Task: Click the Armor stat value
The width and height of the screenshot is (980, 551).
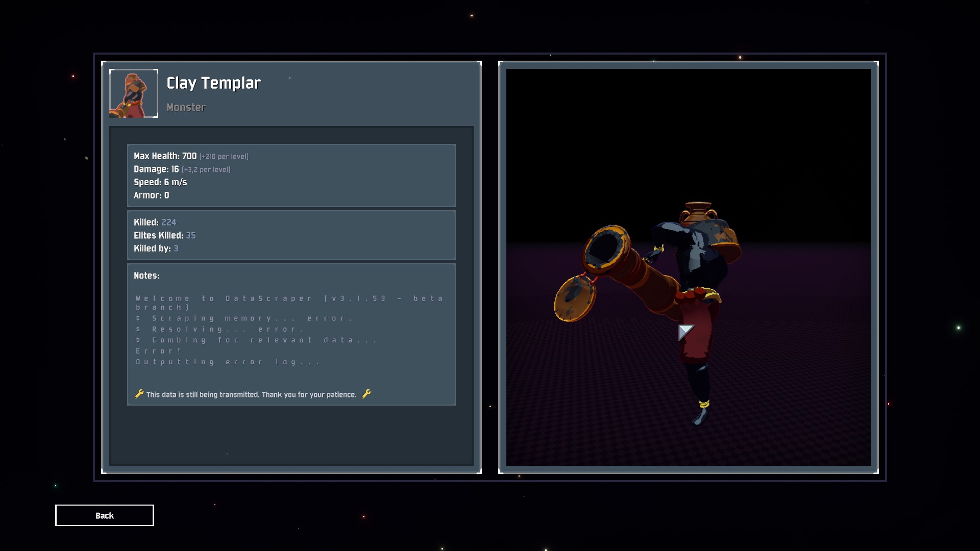Action: click(166, 195)
